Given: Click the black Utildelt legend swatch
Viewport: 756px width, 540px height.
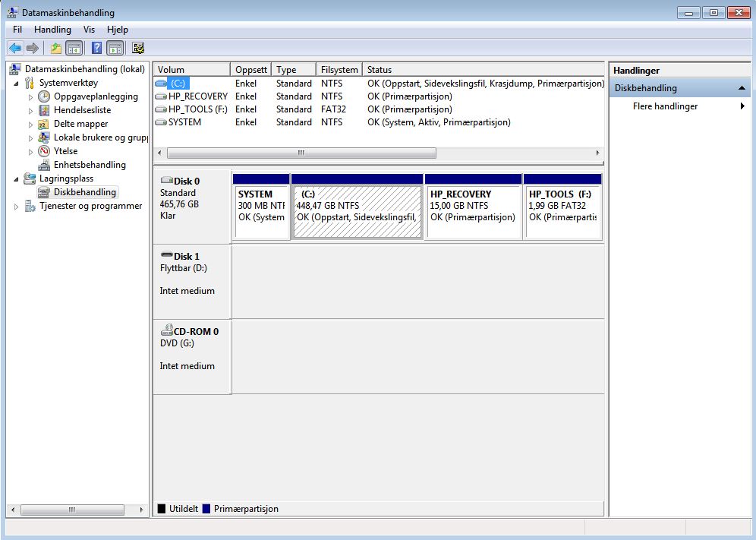Looking at the screenshot, I should [162, 509].
